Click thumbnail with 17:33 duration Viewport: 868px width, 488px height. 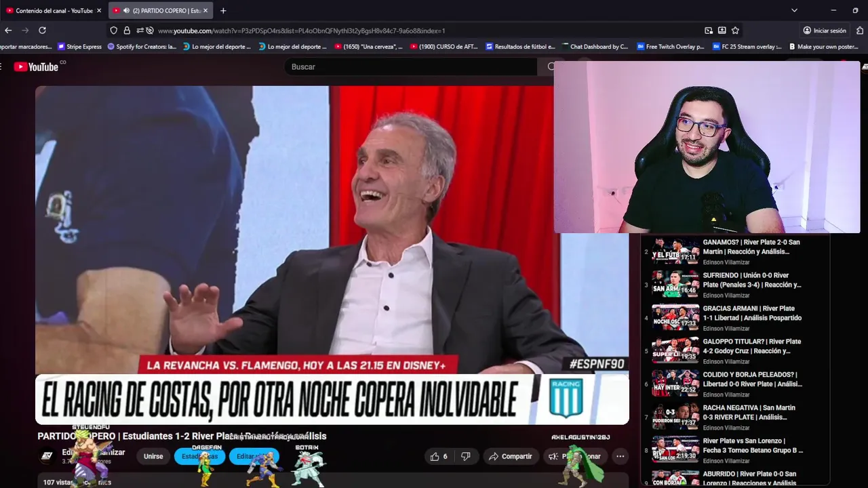tap(675, 316)
